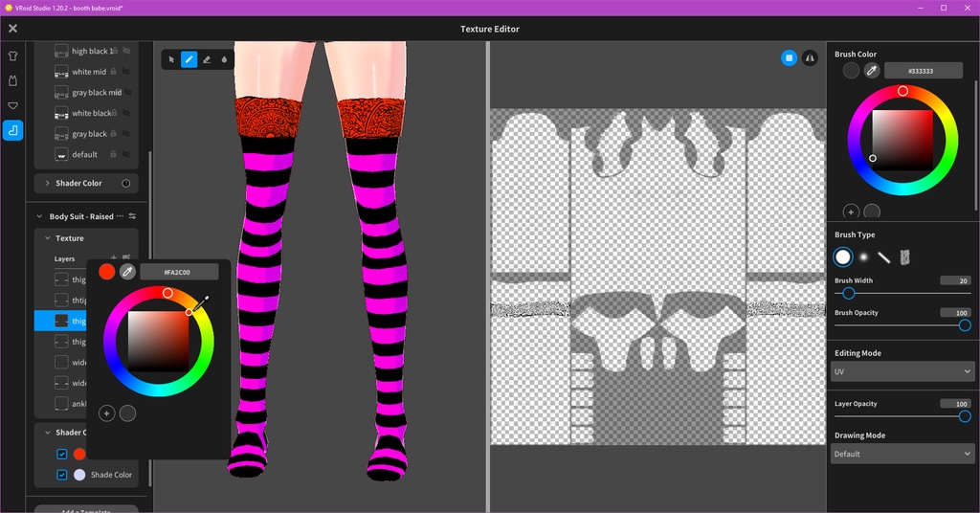Collapse the lower Shader Color section
The width and height of the screenshot is (980, 513).
[48, 432]
